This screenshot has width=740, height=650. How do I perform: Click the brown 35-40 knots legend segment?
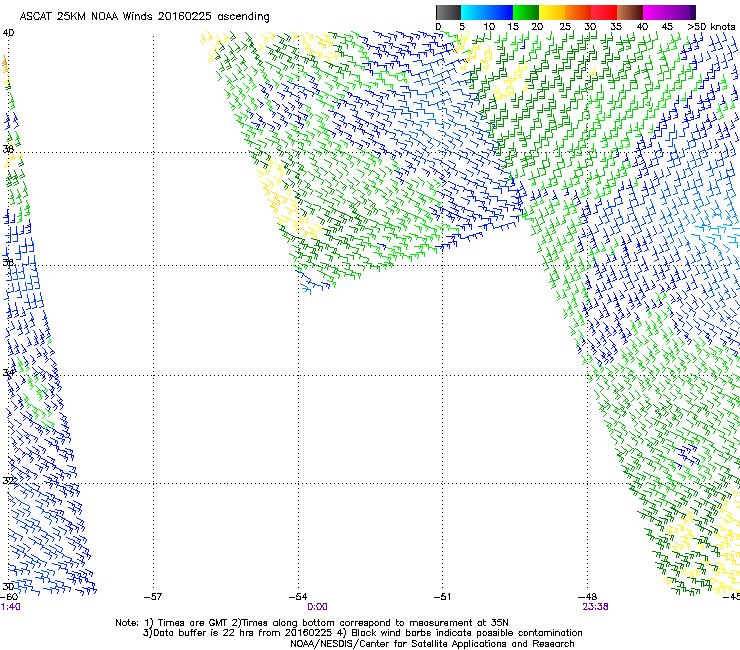tap(630, 12)
